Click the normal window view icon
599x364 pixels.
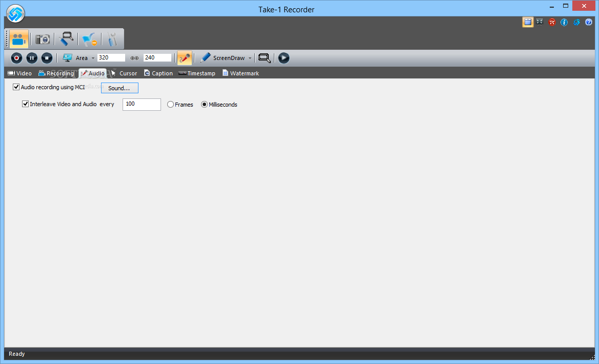coord(528,22)
